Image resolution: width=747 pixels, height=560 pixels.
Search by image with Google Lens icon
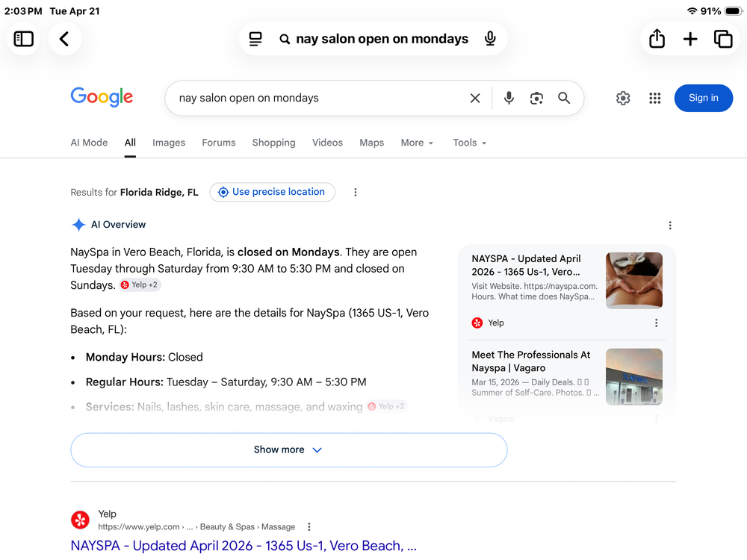[x=536, y=98]
